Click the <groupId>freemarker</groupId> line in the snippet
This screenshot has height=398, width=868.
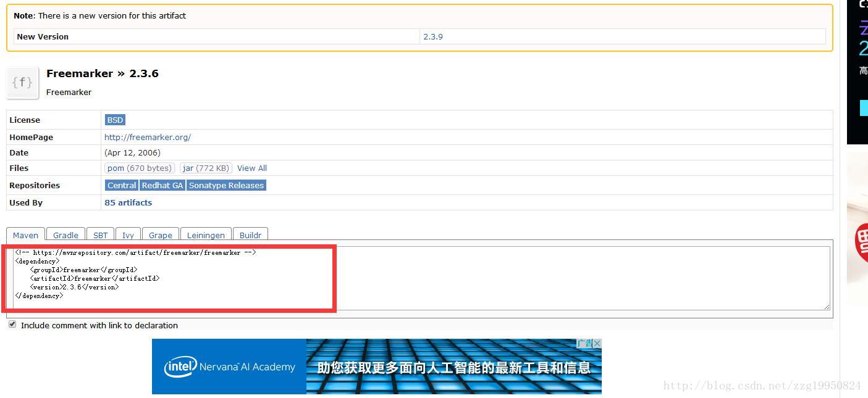(83, 270)
